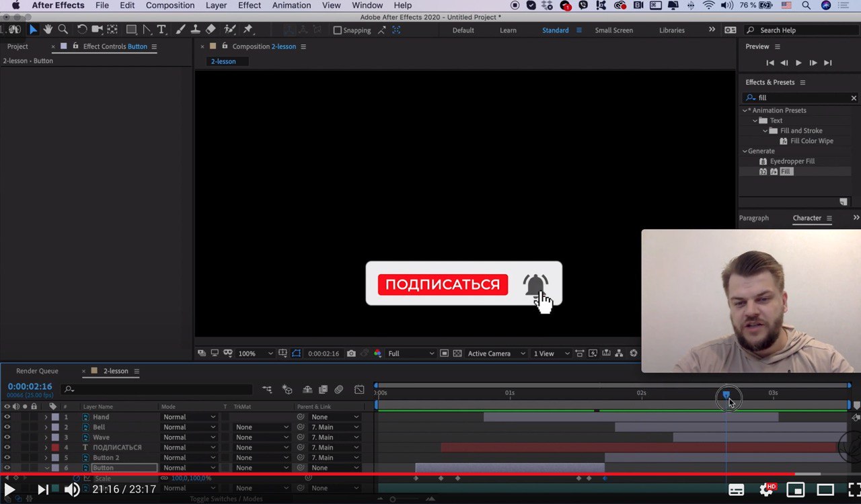Pick the Horizontal Type tool

(x=161, y=30)
